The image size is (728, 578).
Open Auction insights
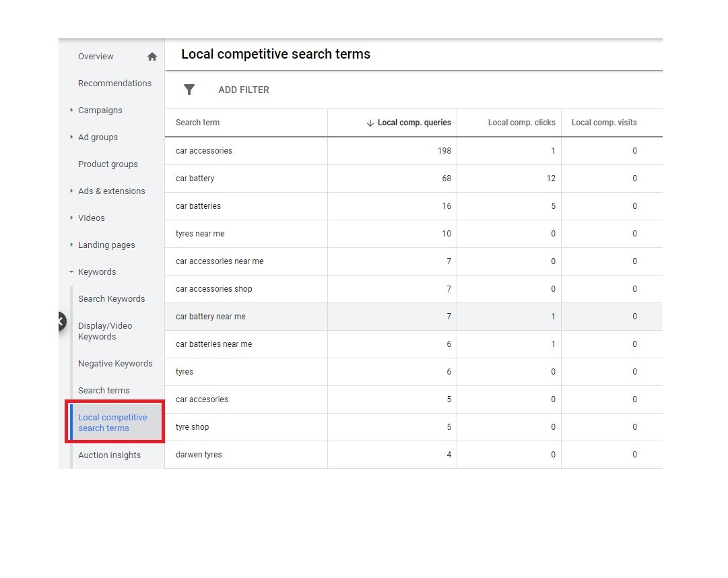110,455
